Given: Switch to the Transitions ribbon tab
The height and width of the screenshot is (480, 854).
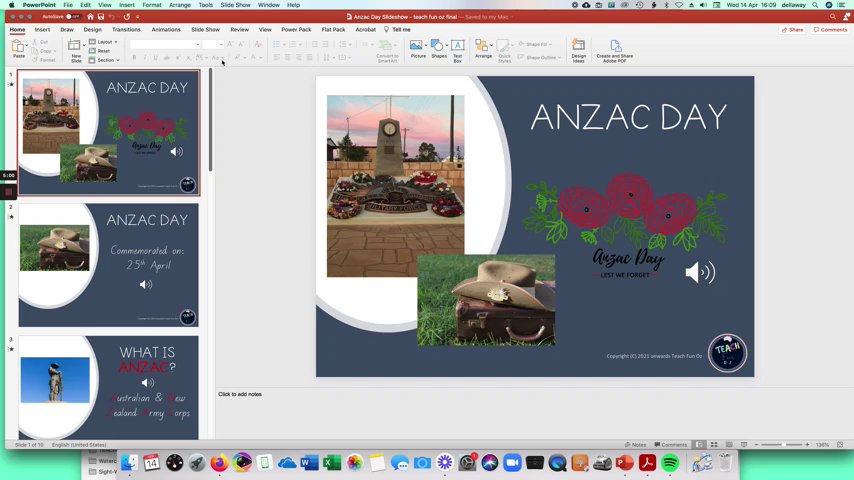Looking at the screenshot, I should point(126,29).
